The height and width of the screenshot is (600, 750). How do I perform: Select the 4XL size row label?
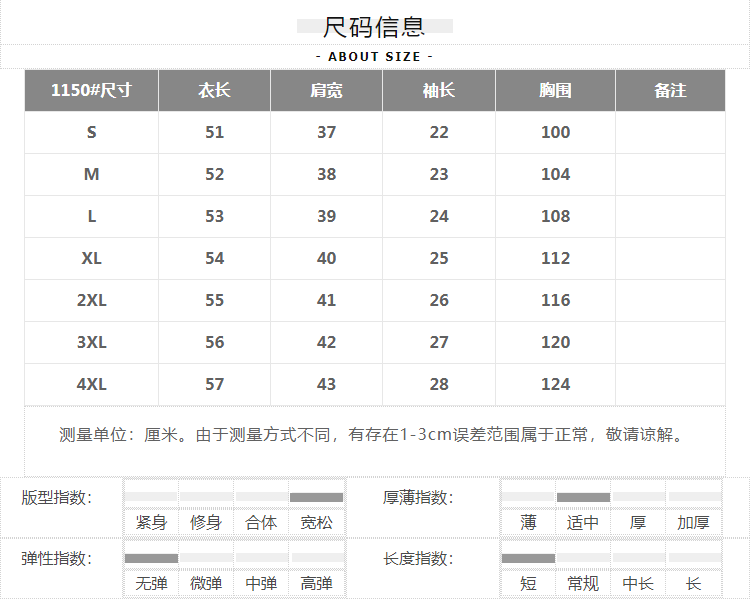(x=91, y=384)
